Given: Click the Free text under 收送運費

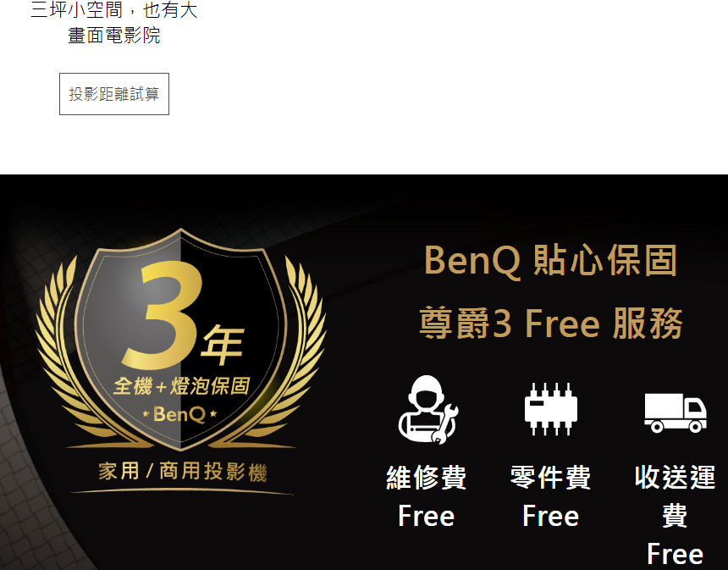Looking at the screenshot, I should click(x=675, y=554).
